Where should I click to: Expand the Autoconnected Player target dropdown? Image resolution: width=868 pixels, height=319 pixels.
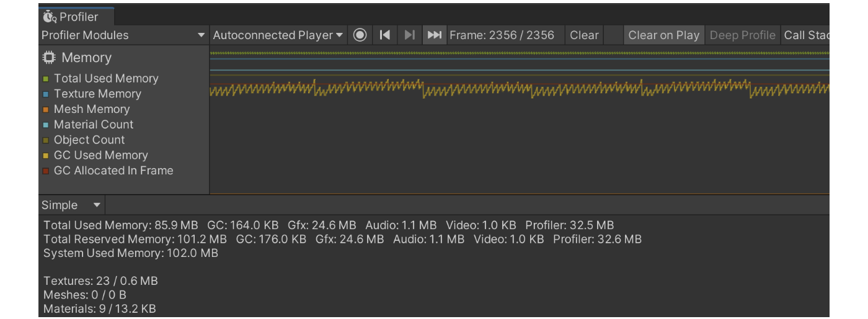pos(278,35)
